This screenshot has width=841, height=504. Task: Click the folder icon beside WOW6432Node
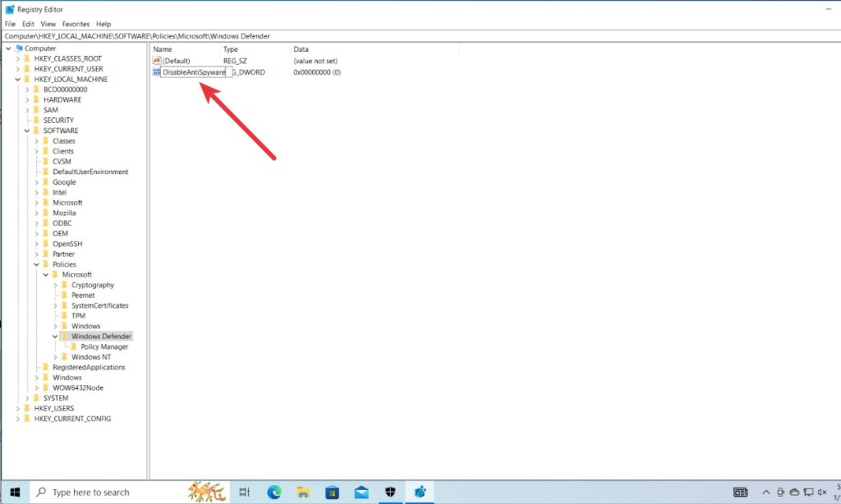pos(46,387)
